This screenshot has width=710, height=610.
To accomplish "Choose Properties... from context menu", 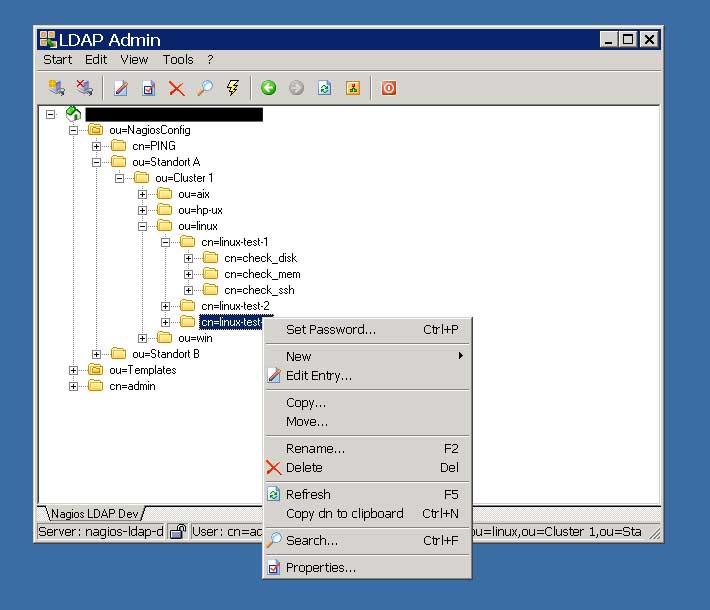I will tap(367, 567).
